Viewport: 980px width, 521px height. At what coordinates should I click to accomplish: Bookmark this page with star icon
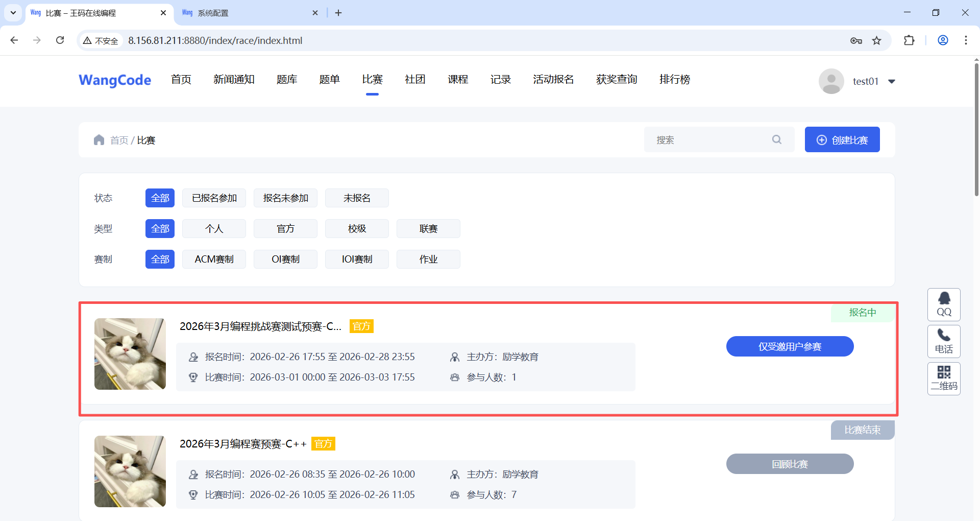pos(876,40)
